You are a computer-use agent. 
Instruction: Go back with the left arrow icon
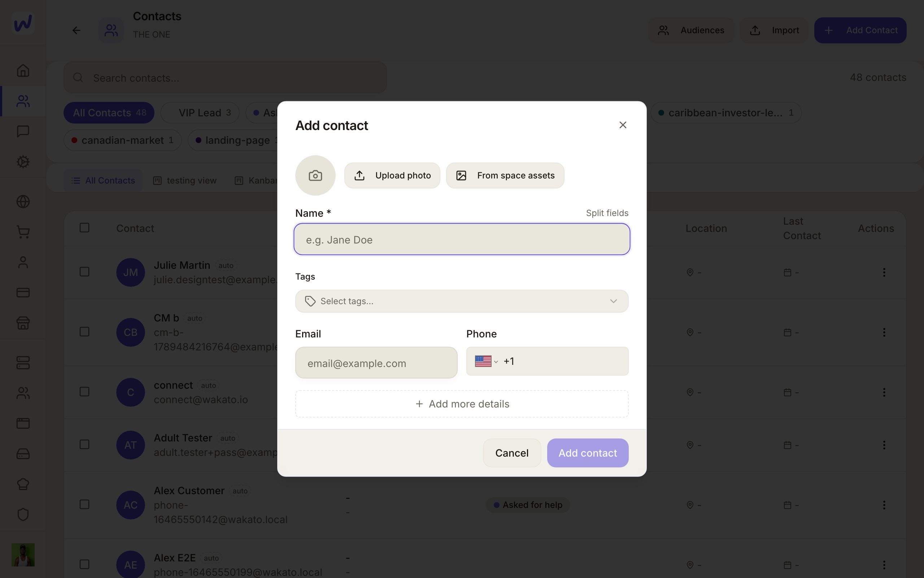coord(77,30)
